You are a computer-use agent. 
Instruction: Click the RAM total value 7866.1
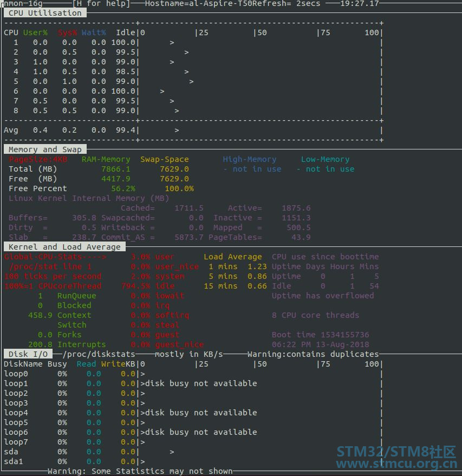116,169
